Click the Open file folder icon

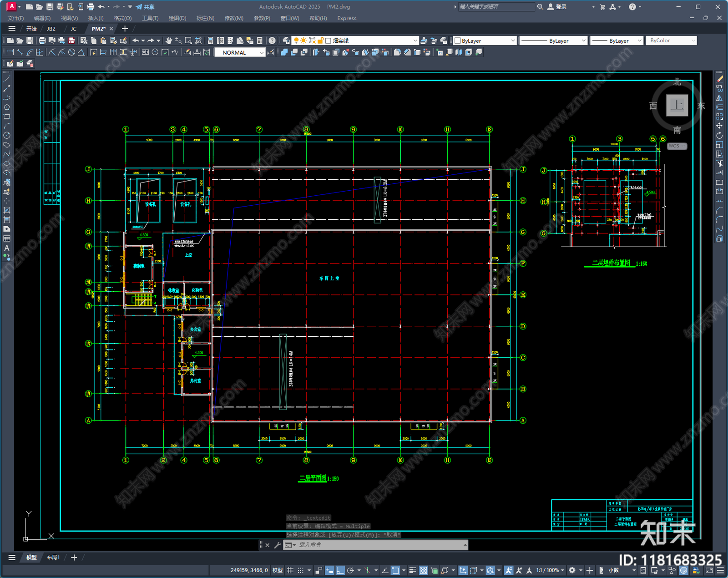click(x=20, y=41)
